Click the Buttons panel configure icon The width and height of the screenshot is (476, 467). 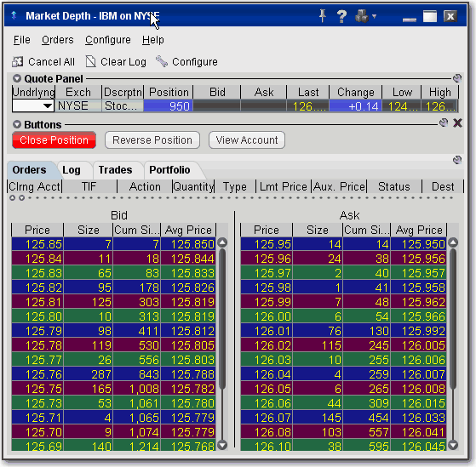coord(444,122)
